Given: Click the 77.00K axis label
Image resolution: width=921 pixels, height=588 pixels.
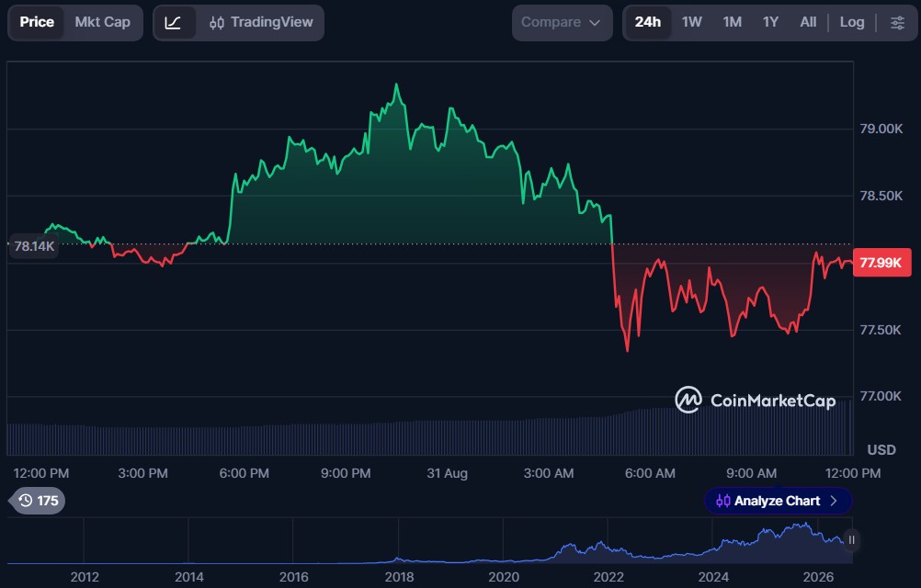Looking at the screenshot, I should (881, 396).
